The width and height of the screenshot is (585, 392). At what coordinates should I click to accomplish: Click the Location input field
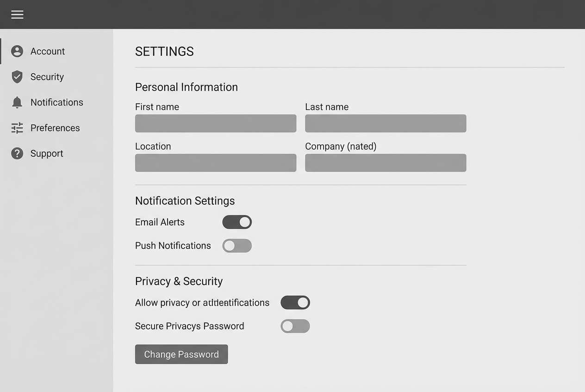[x=216, y=163]
